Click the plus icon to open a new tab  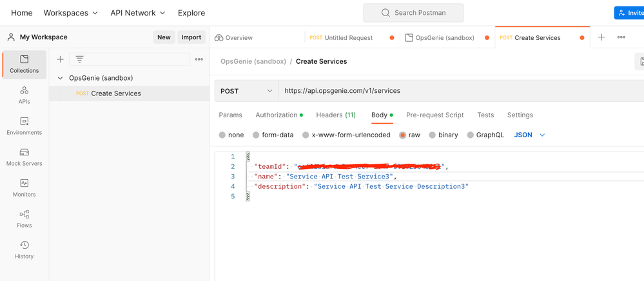coord(601,37)
